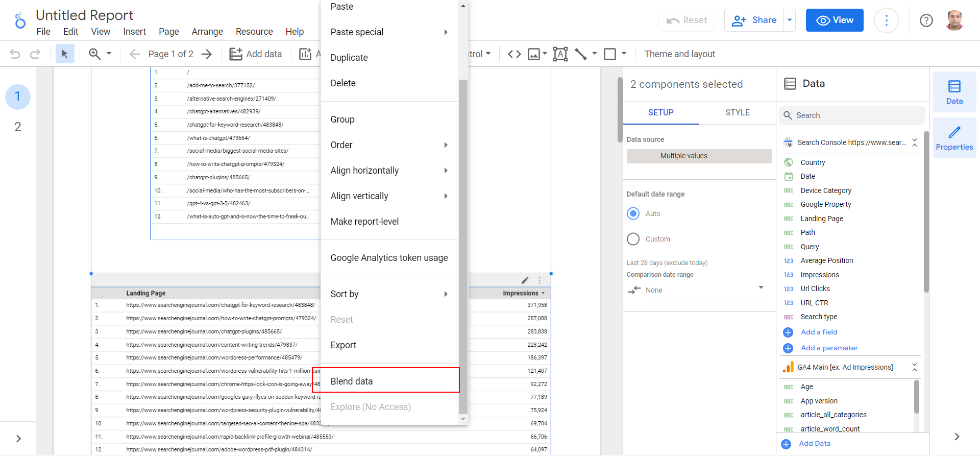Collapse the Search Console data source fields
This screenshot has height=456, width=980.
tap(914, 142)
